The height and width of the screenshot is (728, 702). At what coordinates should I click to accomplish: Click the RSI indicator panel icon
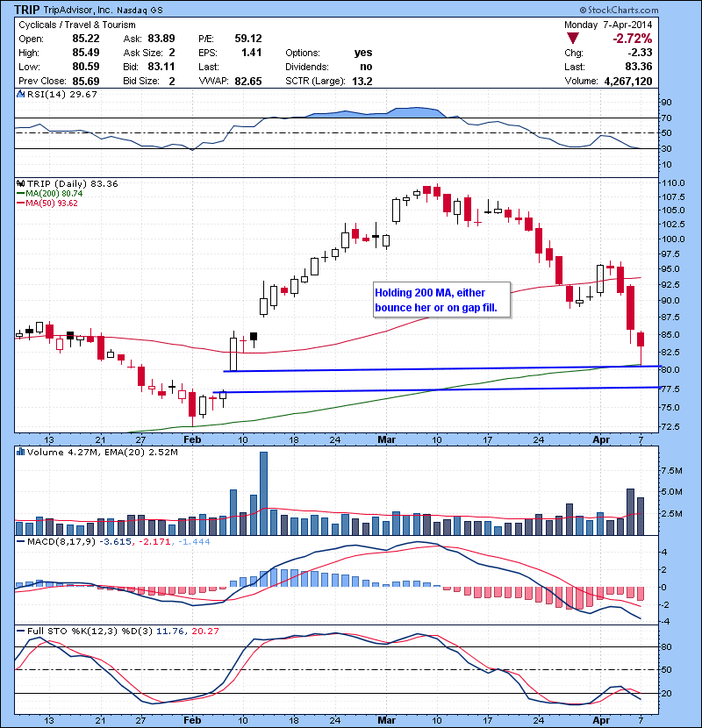(20, 94)
